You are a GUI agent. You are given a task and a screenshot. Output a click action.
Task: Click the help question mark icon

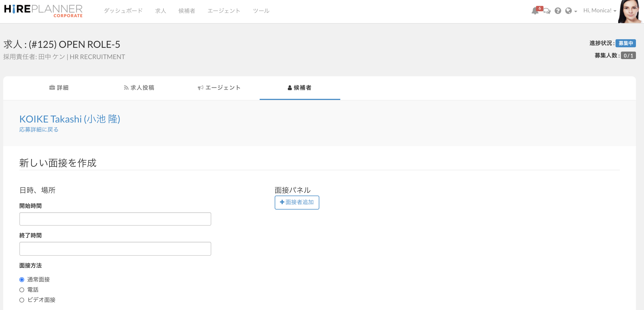(558, 11)
